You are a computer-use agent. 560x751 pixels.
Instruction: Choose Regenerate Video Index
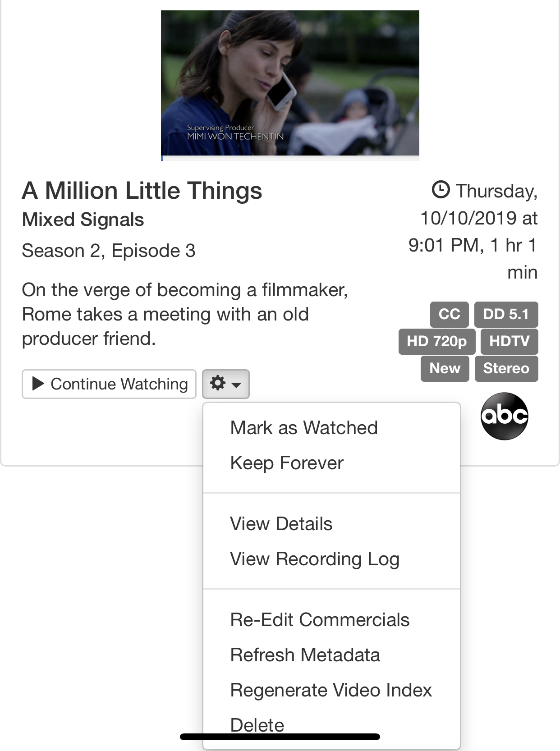click(x=331, y=690)
